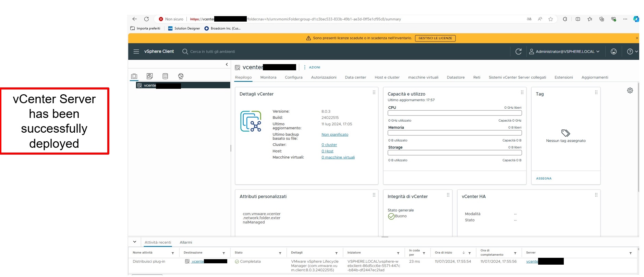Open the Administrator@VSPHERE.LOCAL user menu

pyautogui.click(x=564, y=51)
